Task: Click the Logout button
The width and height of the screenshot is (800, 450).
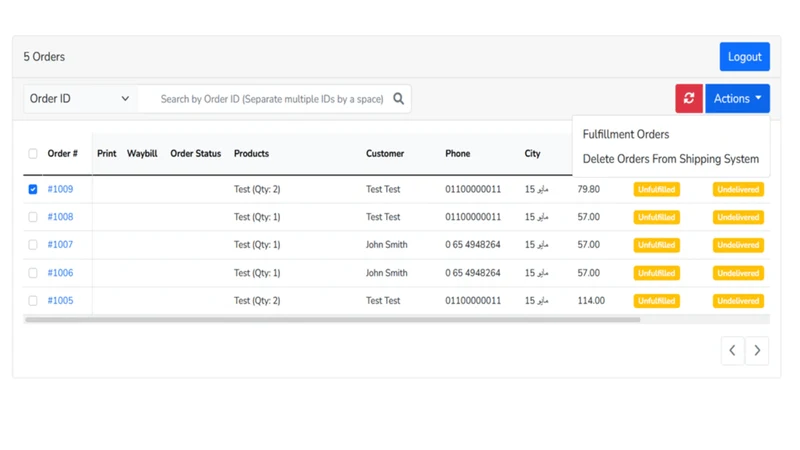Action: coord(744,57)
